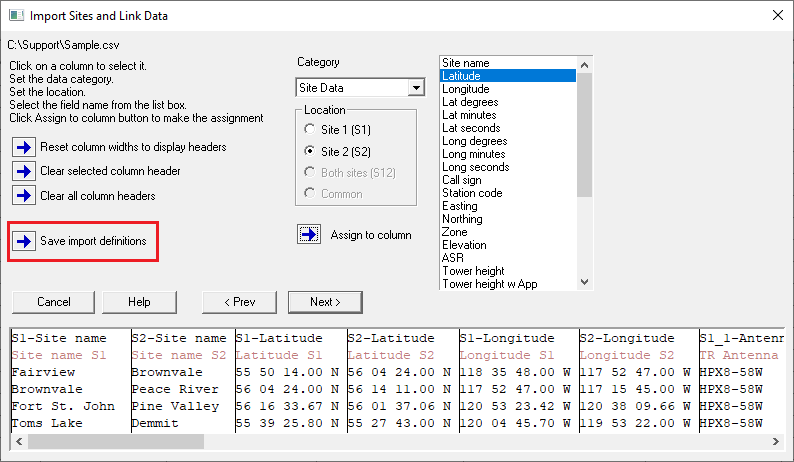Click the Cancel button
This screenshot has width=794, height=462.
click(x=53, y=302)
